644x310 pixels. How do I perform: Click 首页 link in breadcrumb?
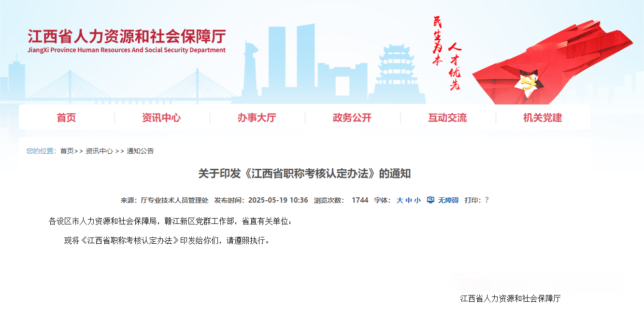(67, 151)
